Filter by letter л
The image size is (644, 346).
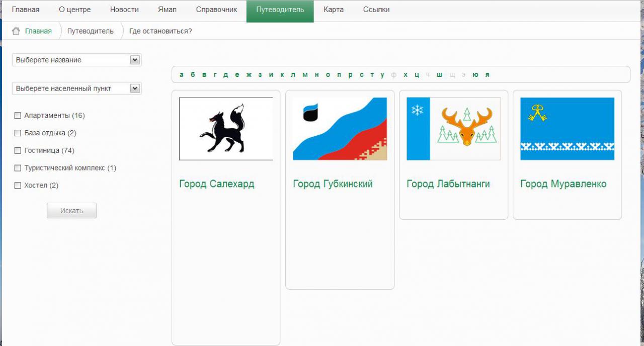[293, 75]
